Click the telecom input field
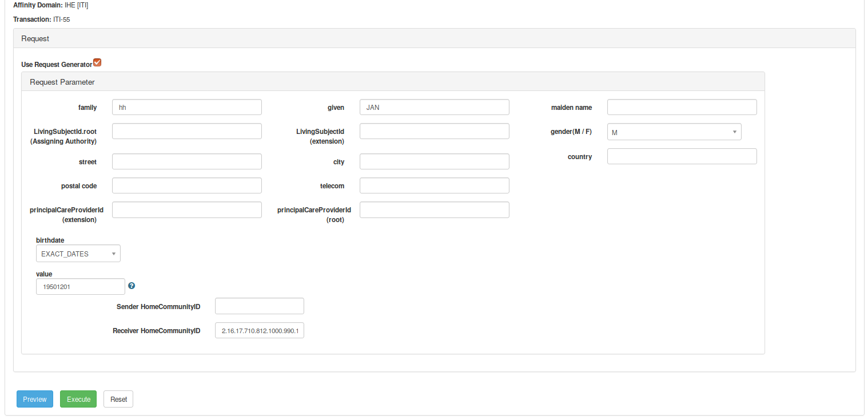868x419 pixels. coord(434,185)
